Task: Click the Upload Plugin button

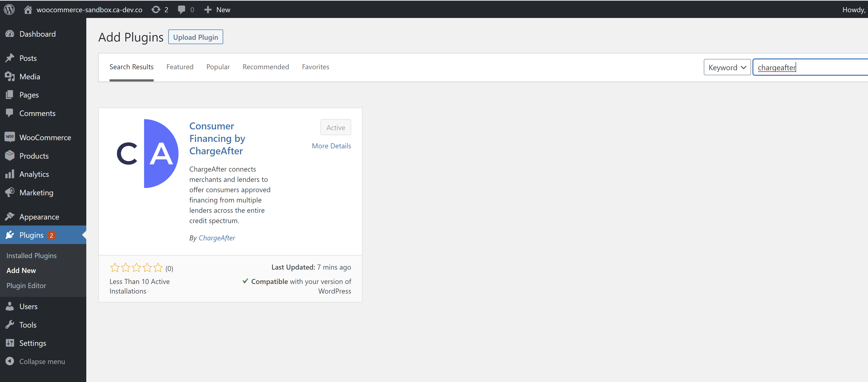Action: click(195, 37)
